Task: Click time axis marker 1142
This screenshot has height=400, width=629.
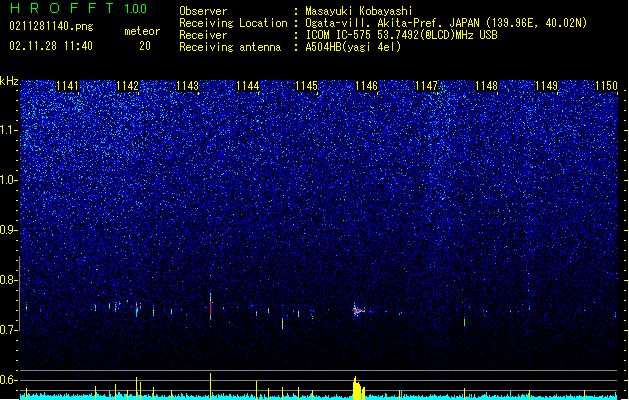Action: pyautogui.click(x=127, y=86)
